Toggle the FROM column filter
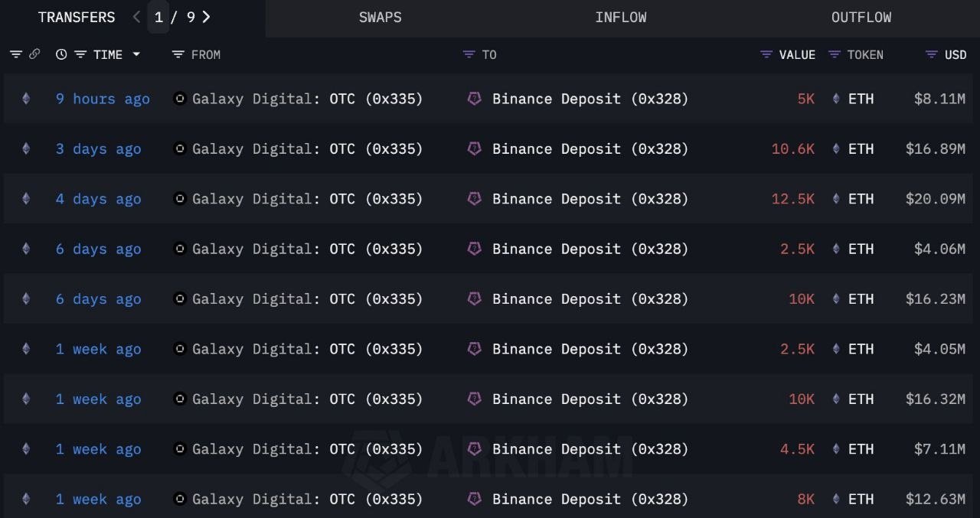The height and width of the screenshot is (518, 980). pos(178,54)
